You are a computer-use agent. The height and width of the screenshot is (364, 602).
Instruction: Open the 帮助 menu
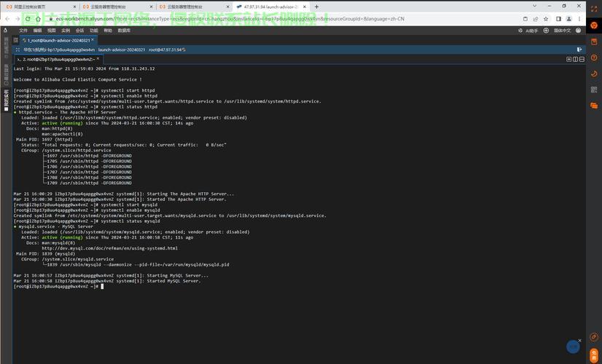[x=108, y=31]
